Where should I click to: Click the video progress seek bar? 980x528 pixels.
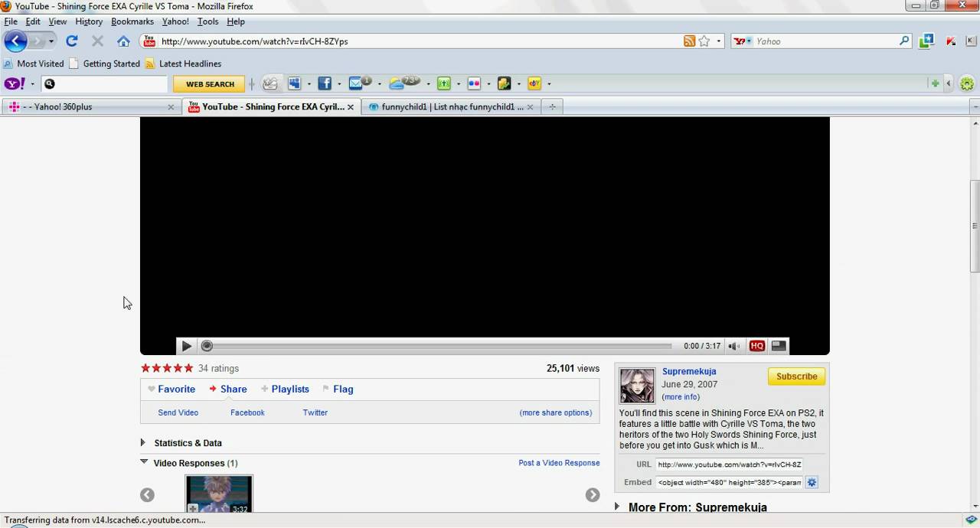(437, 346)
